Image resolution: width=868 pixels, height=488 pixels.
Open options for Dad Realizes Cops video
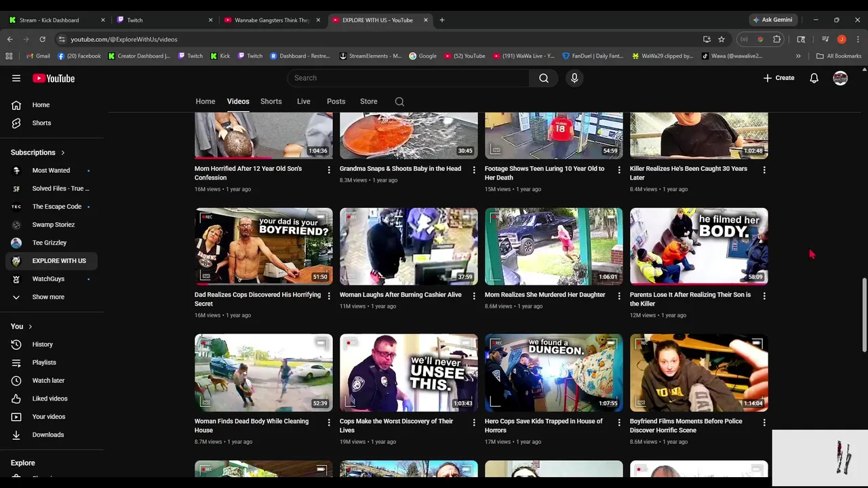pyautogui.click(x=329, y=296)
